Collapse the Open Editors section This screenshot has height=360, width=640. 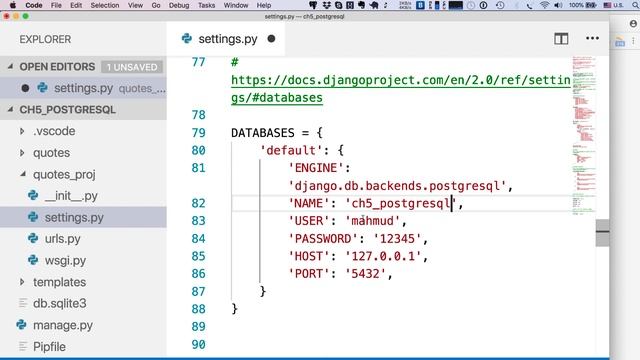[11, 67]
